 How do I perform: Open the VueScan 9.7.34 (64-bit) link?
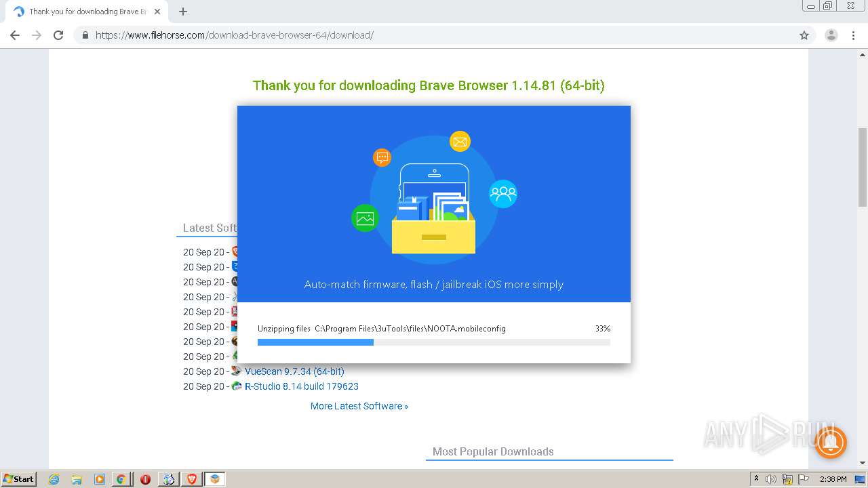click(294, 371)
